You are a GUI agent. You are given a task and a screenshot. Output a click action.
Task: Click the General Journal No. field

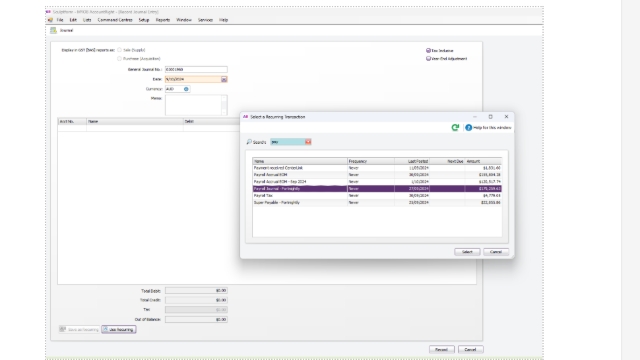[x=196, y=69]
